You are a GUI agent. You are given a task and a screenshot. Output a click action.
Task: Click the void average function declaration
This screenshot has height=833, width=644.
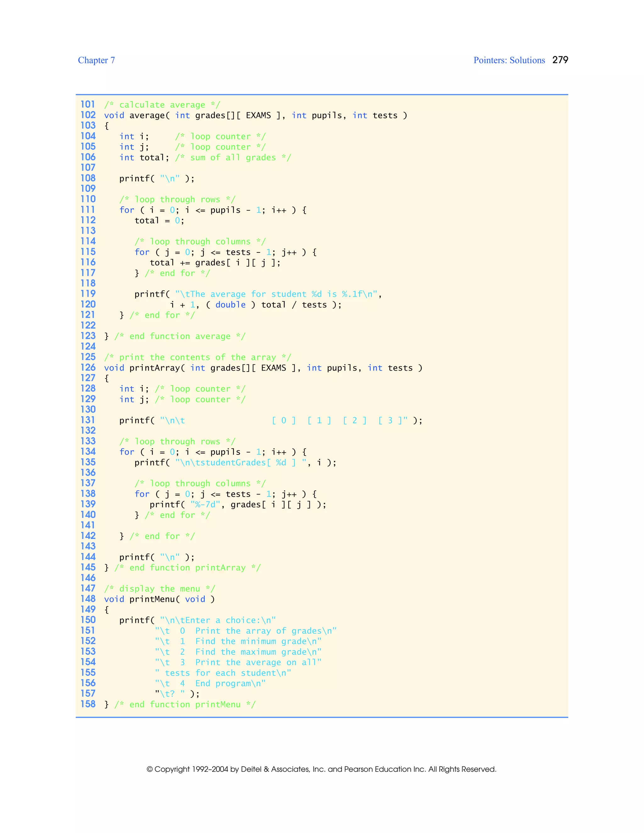(x=255, y=116)
